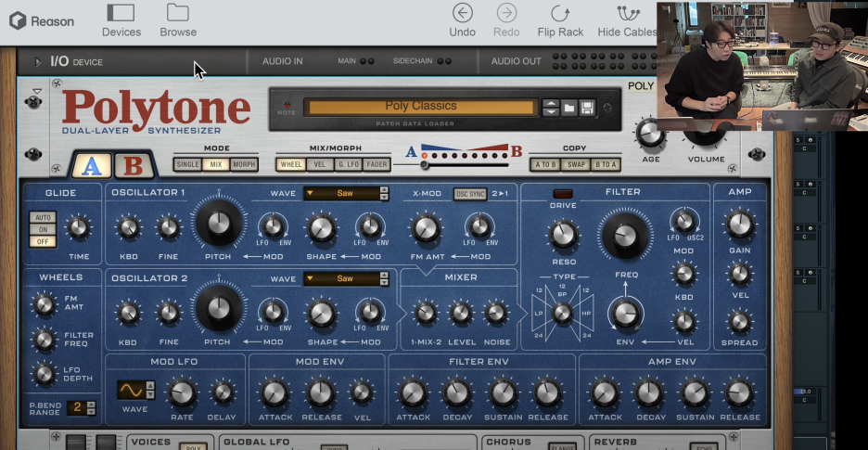Step Oscillator 2 waveform with arrows
This screenshot has height=450, width=868.
click(384, 278)
